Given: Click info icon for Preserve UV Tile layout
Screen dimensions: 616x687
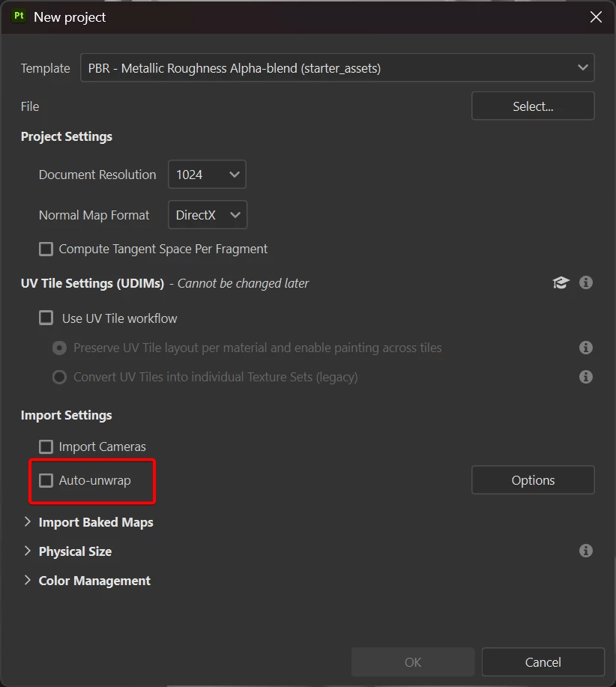Looking at the screenshot, I should [x=586, y=348].
